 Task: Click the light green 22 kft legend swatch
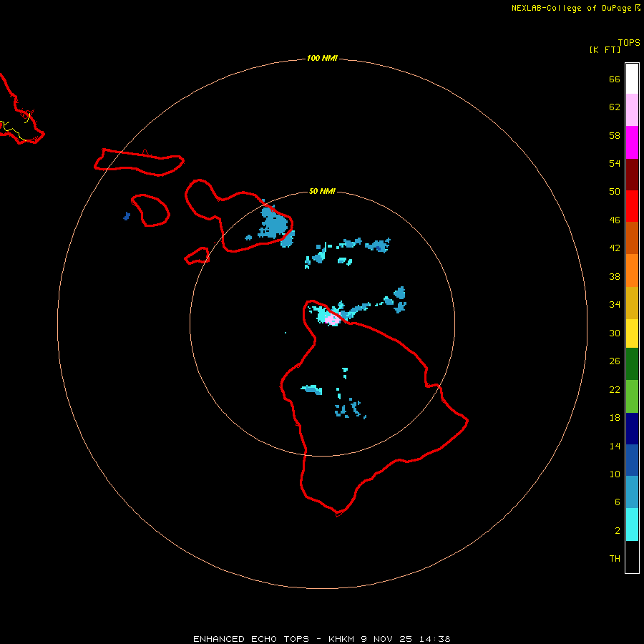(632, 396)
